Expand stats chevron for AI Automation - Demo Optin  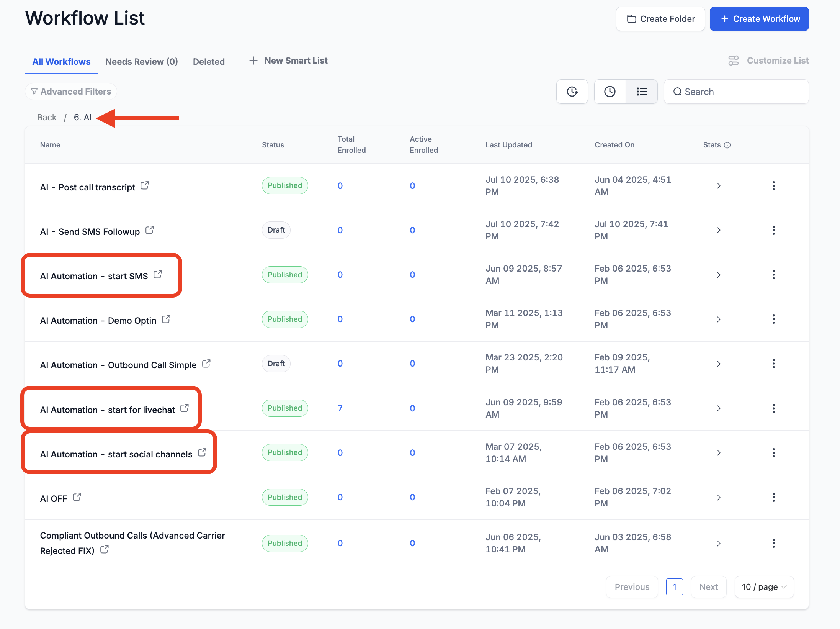[x=718, y=319]
